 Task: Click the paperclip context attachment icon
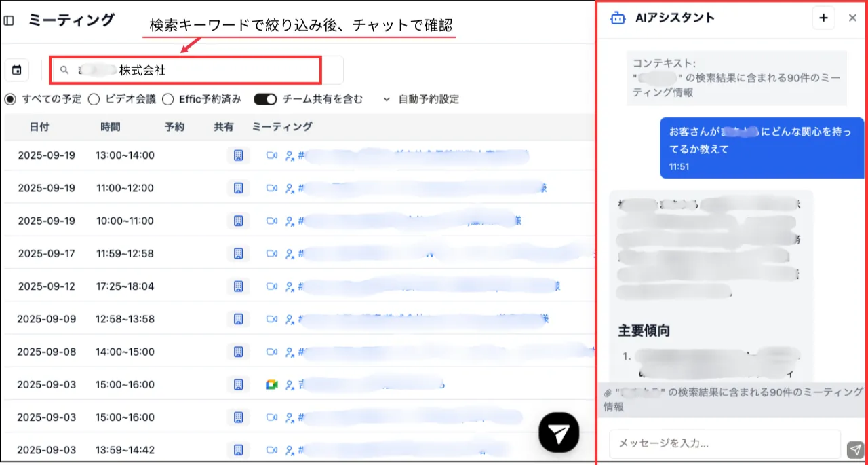coord(608,392)
